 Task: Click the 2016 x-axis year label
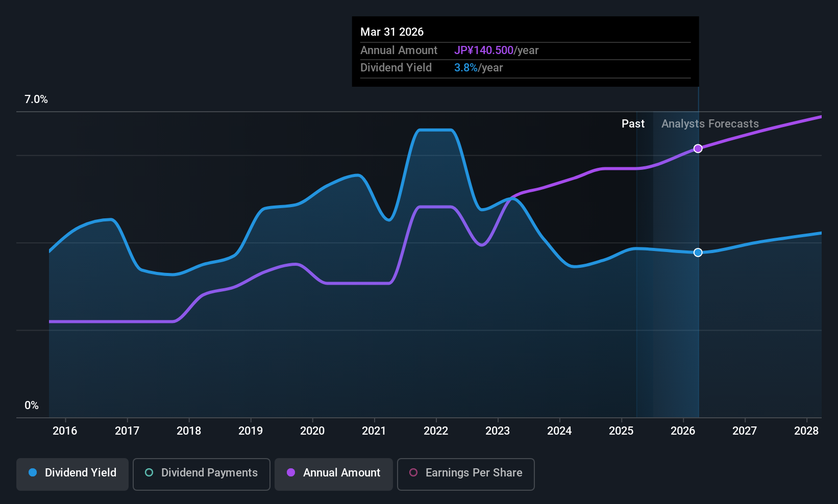point(65,431)
